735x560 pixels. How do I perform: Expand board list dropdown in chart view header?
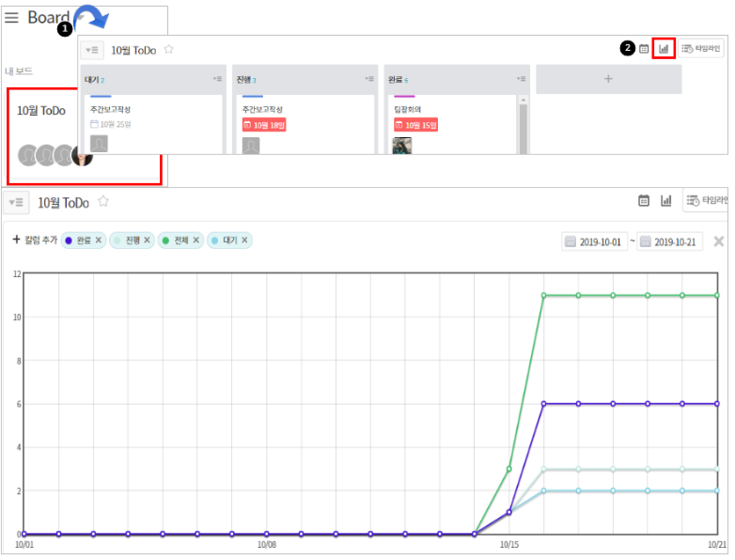14,202
